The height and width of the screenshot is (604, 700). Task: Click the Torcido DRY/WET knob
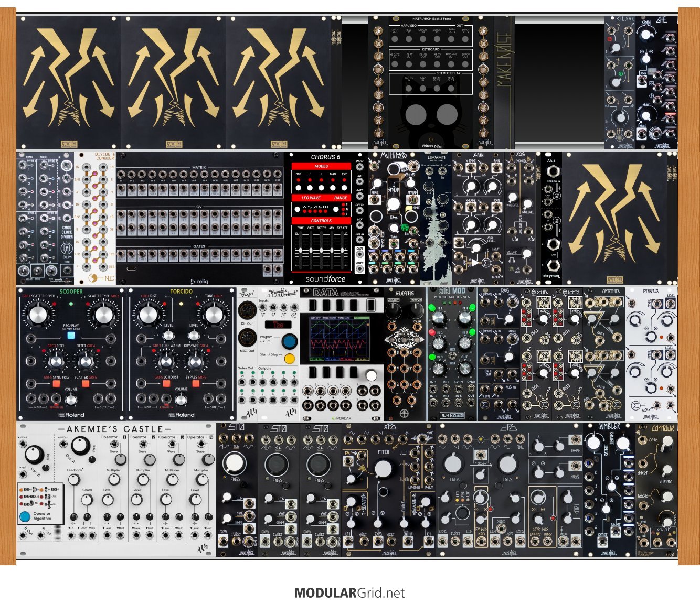coord(196,361)
